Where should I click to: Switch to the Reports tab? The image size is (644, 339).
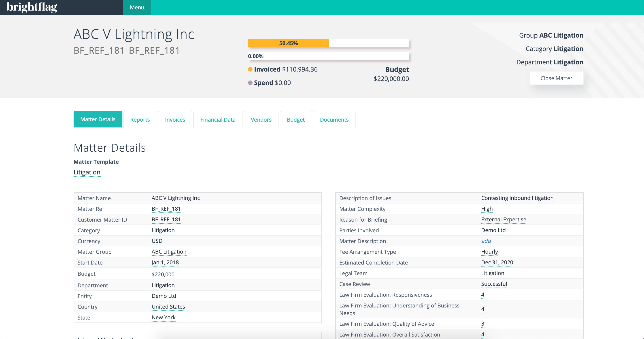tap(140, 120)
